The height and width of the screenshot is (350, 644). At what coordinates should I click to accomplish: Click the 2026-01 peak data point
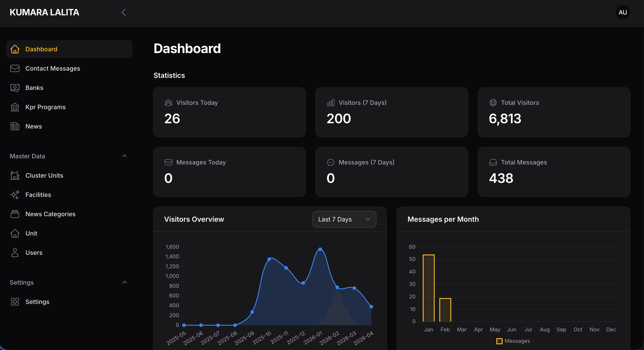320,249
